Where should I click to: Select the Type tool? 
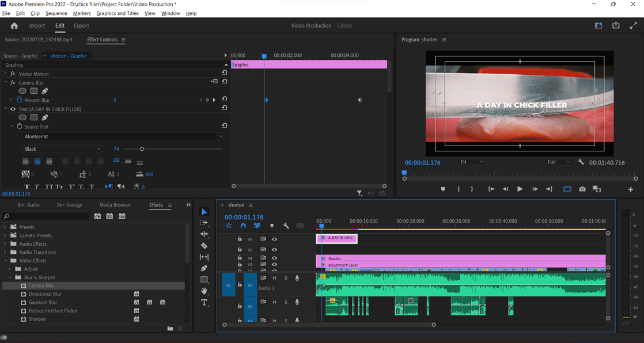coord(204,302)
